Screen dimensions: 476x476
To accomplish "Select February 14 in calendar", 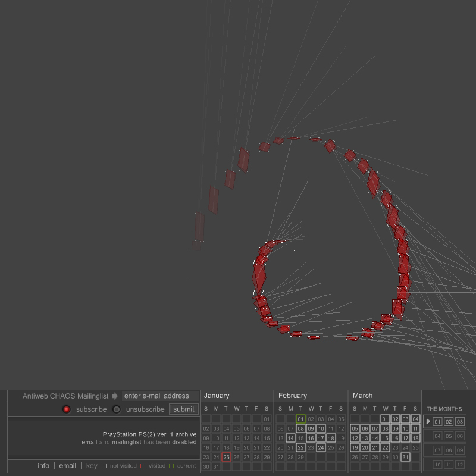I will [x=290, y=438].
